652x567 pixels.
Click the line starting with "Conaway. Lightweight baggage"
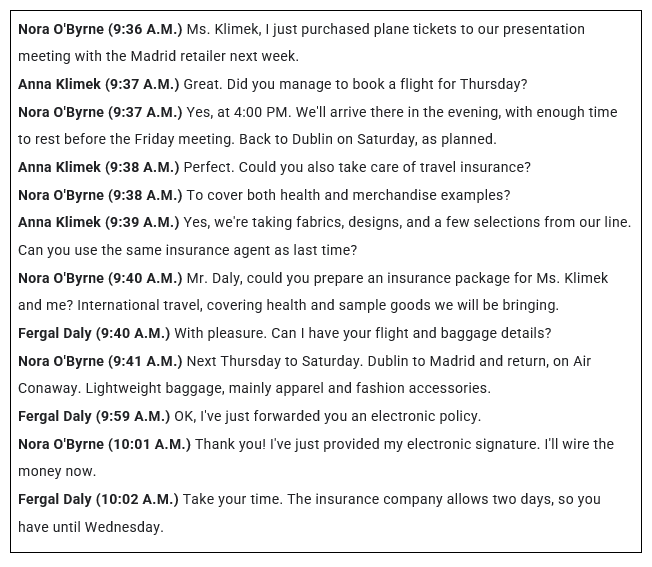[254, 388]
